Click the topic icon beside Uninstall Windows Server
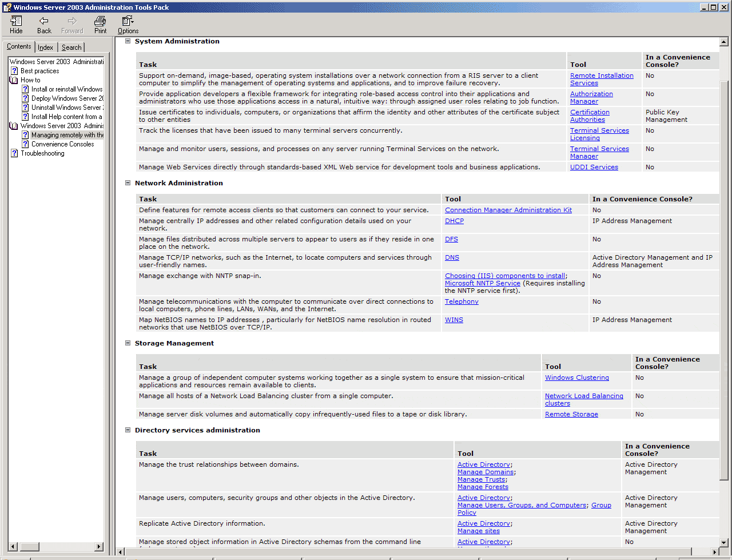The width and height of the screenshot is (732, 560). 26,108
